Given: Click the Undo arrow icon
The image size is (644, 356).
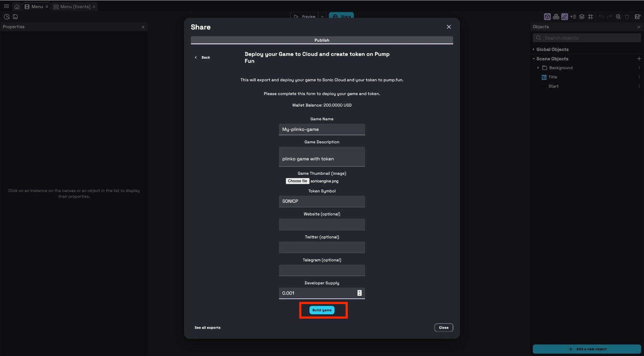Looking at the screenshot, I should coord(601,17).
